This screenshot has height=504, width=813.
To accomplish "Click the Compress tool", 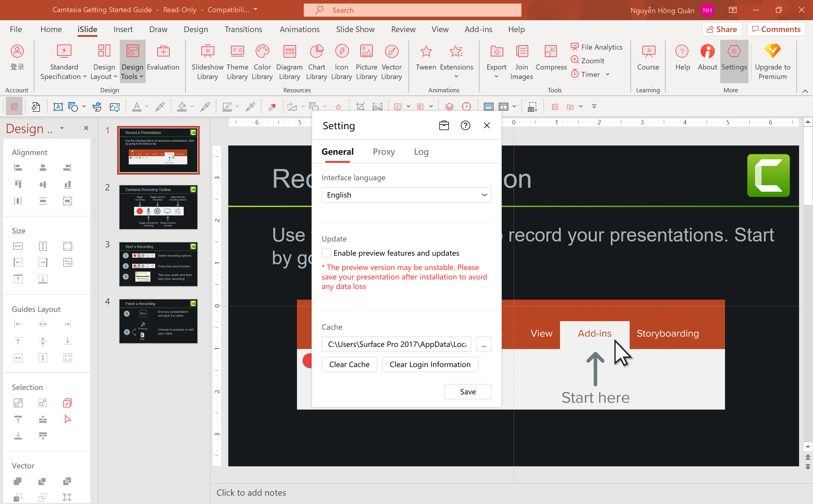I will click(551, 57).
